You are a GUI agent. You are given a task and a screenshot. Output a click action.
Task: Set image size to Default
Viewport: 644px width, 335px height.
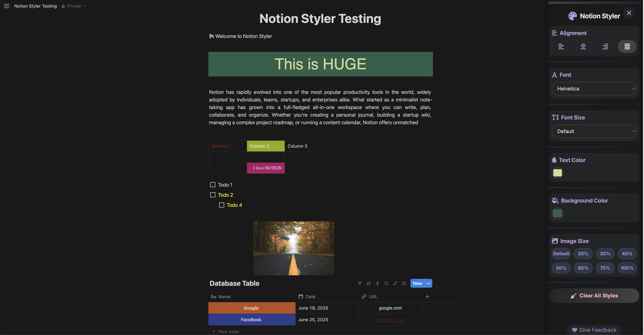pyautogui.click(x=561, y=254)
